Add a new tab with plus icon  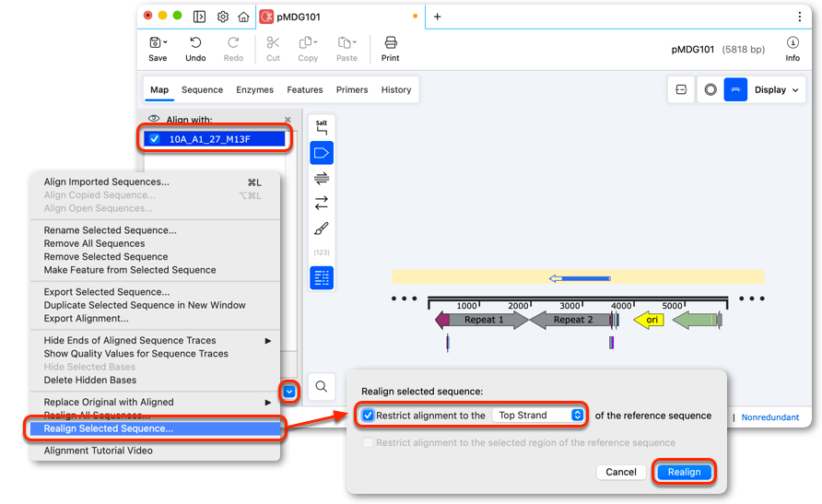pyautogui.click(x=437, y=17)
